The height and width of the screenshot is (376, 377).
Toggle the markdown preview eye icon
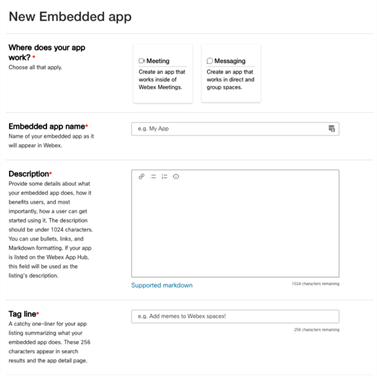coord(176,176)
